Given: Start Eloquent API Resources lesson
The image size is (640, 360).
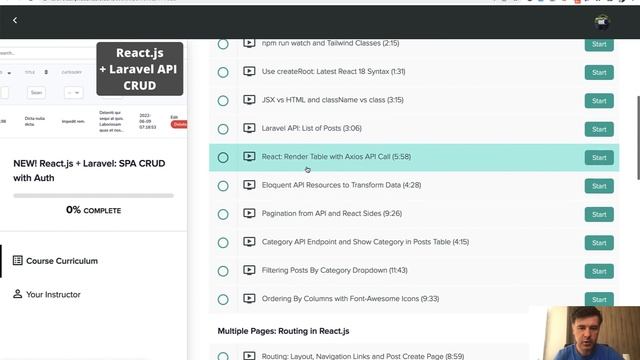Looking at the screenshot, I should coord(599,186).
